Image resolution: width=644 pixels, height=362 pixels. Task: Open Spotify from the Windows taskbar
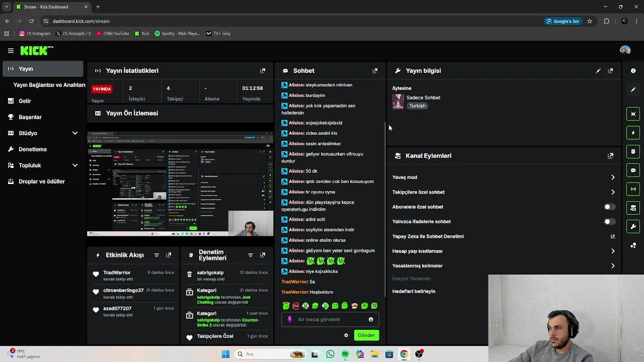(345, 354)
